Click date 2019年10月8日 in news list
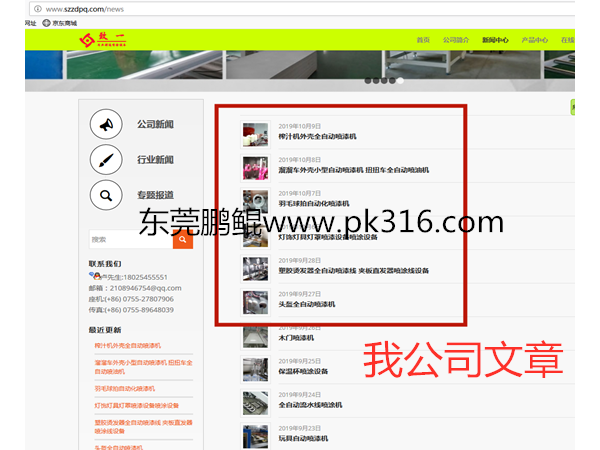 click(x=300, y=160)
